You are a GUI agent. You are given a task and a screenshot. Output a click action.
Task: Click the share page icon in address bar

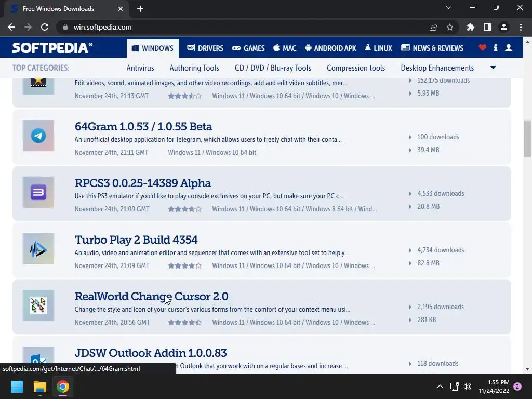click(433, 27)
